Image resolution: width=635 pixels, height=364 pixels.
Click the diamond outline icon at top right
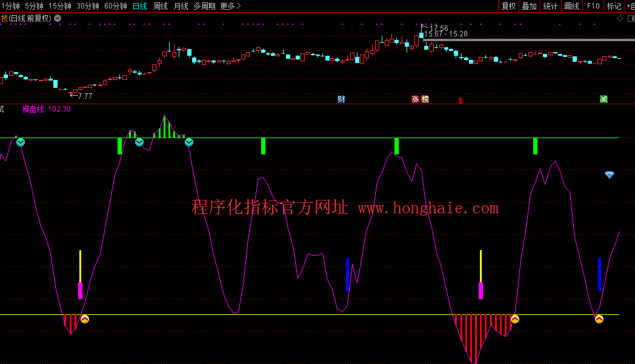pos(620,18)
